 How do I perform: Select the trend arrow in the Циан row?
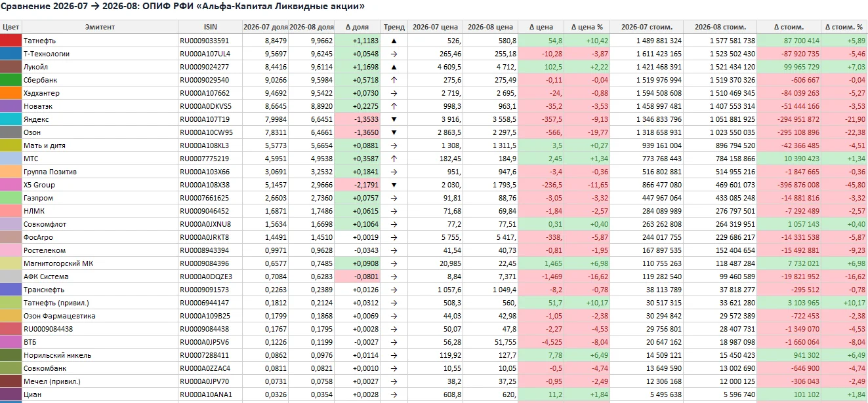pyautogui.click(x=394, y=394)
